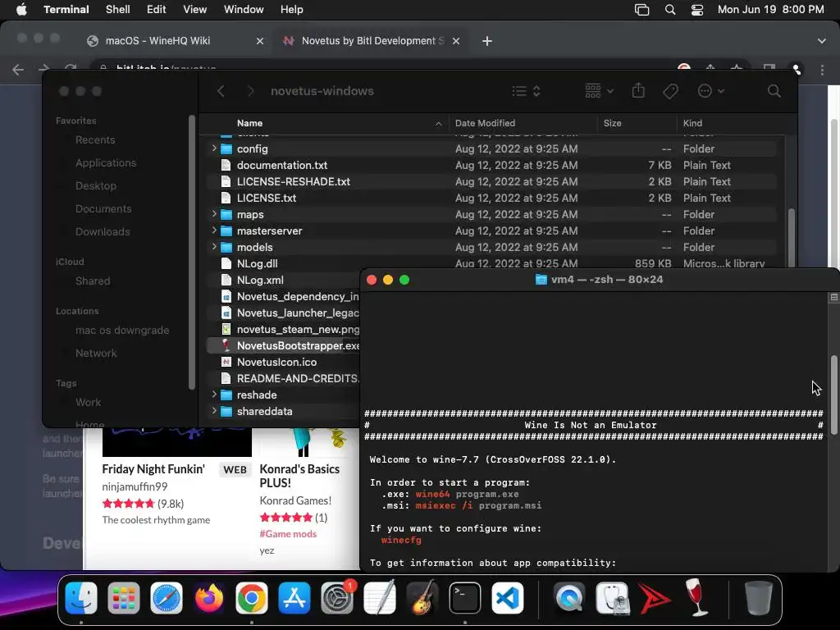Open Documents in Finder sidebar
This screenshot has width=840, height=630.
click(x=103, y=208)
